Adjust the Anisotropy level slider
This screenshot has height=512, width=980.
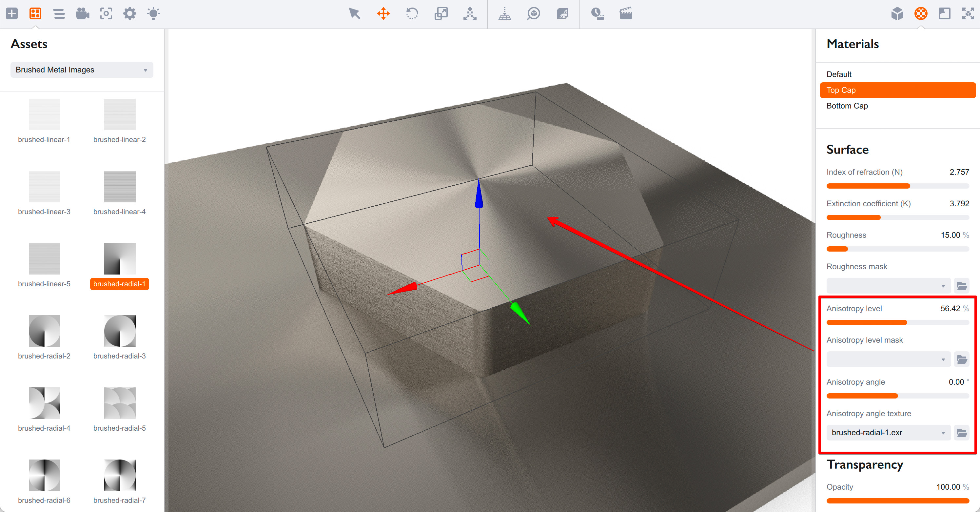[907, 323]
